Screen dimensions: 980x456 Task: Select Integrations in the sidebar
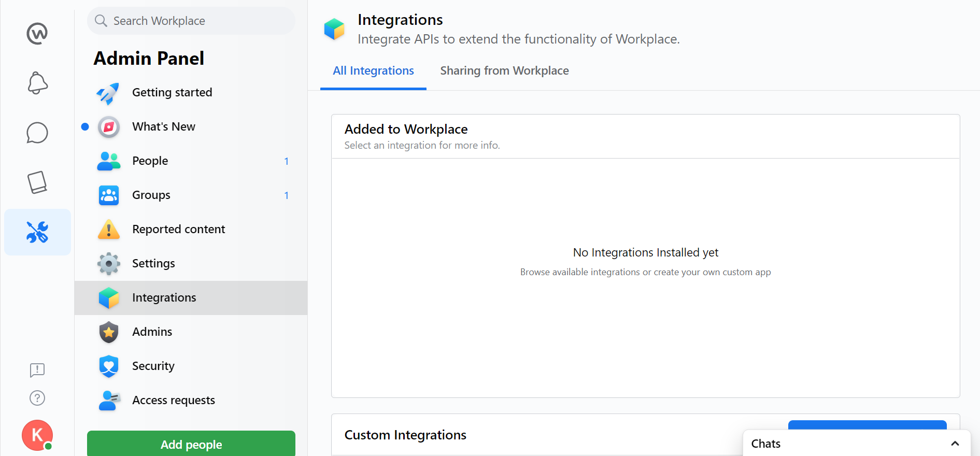pyautogui.click(x=191, y=298)
